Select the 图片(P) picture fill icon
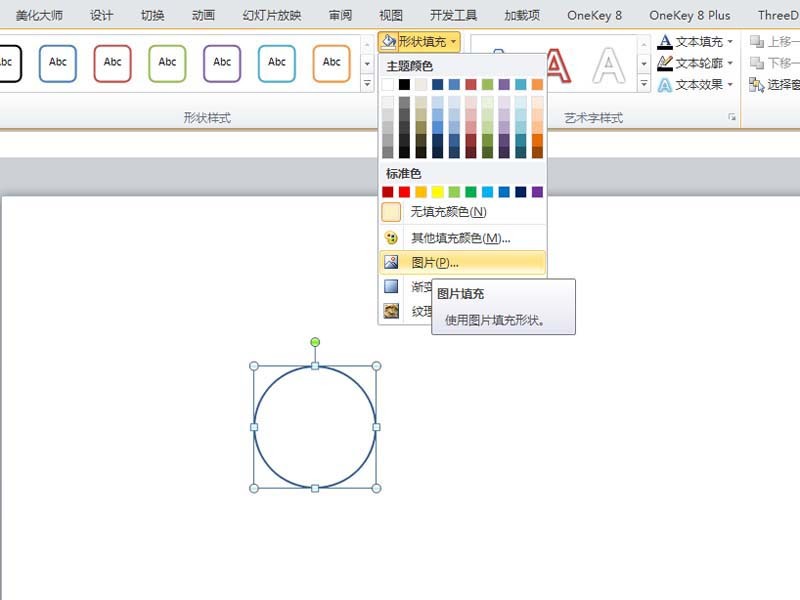800x600 pixels. 391,262
